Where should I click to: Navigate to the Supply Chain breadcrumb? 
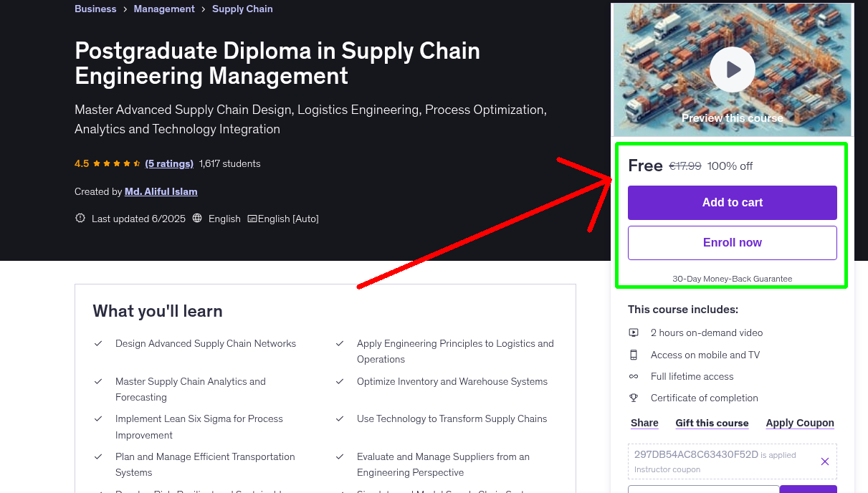coord(242,9)
